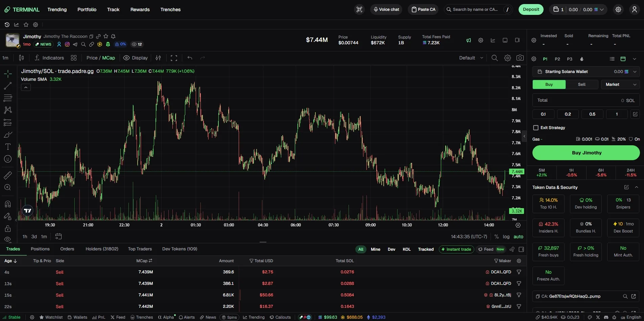644x321 pixels.
Task: Open the Telegram link for Jimothy
Action: tap(75, 44)
